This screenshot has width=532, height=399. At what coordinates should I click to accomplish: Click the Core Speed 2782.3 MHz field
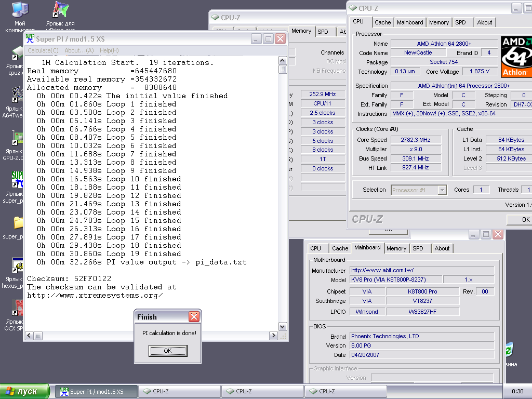click(416, 140)
